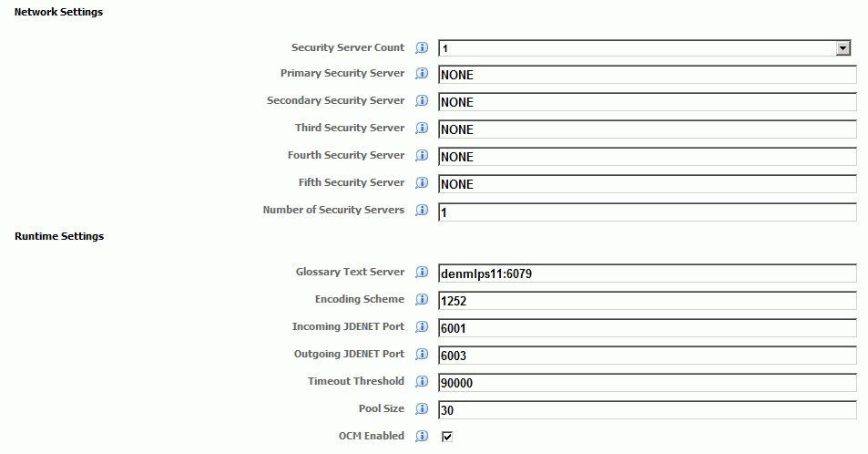Click info icon next to Primary Security Server
The image size is (868, 454).
pyautogui.click(x=422, y=74)
